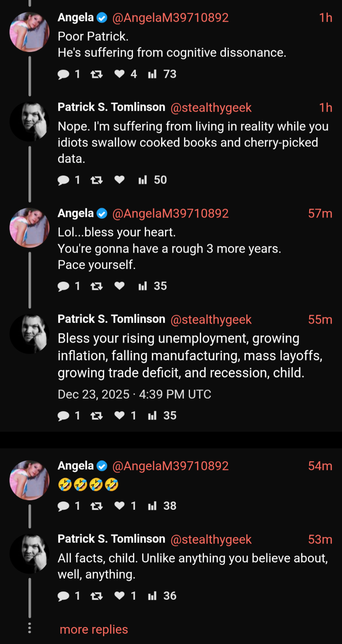The width and height of the screenshot is (342, 644).
Task: Click the "Dec 23, 2025 · 4:39 PM UTC" timestamp
Action: 135,394
